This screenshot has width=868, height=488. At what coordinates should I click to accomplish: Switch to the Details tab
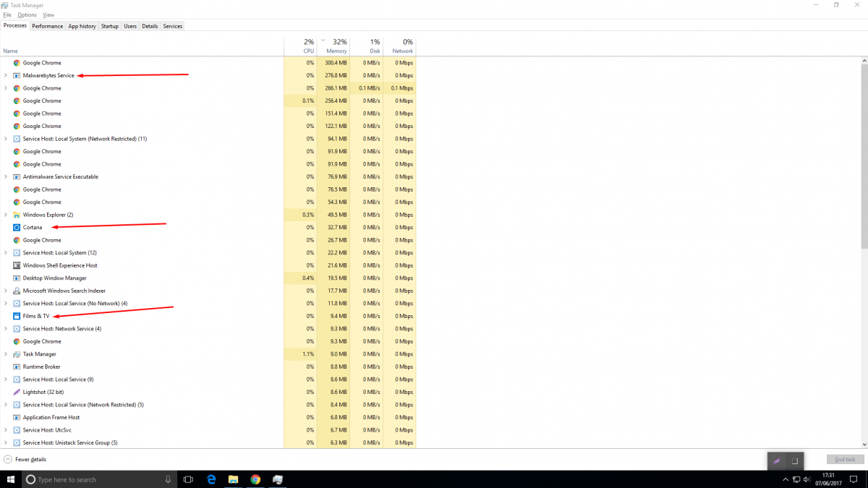coord(150,26)
